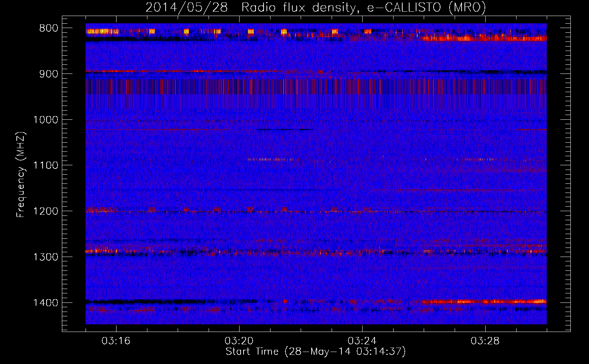Click the 03:16 time tick label
The height and width of the screenshot is (364, 589).
[116, 341]
